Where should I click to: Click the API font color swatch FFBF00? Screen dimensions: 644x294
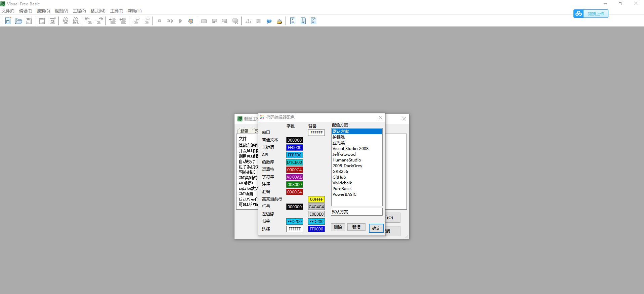click(x=295, y=155)
